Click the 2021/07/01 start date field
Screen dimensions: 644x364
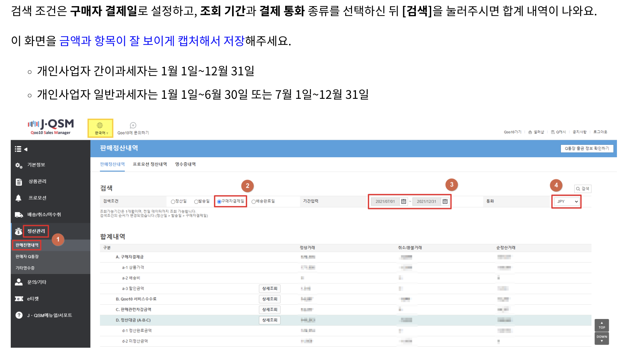click(385, 202)
